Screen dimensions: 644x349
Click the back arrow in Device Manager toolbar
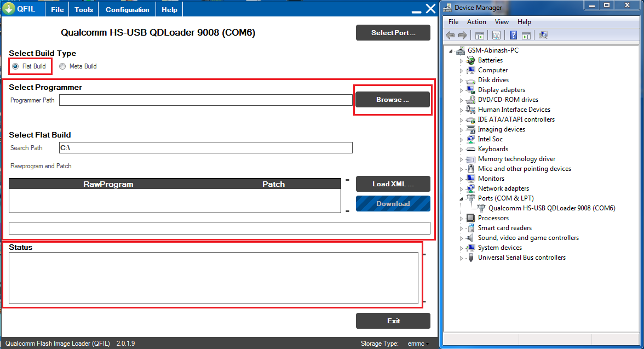pyautogui.click(x=450, y=35)
